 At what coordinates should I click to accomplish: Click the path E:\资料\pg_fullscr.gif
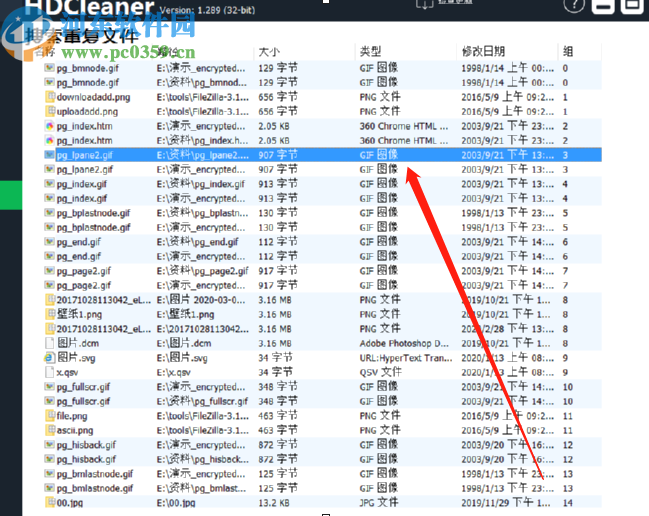click(x=202, y=401)
